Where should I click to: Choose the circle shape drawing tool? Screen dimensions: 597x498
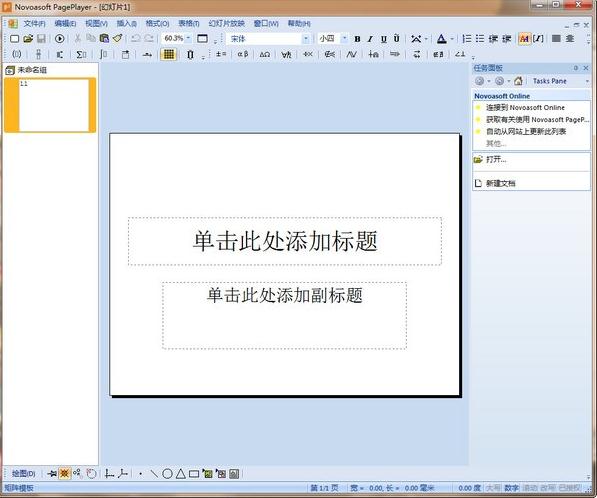coord(167,474)
